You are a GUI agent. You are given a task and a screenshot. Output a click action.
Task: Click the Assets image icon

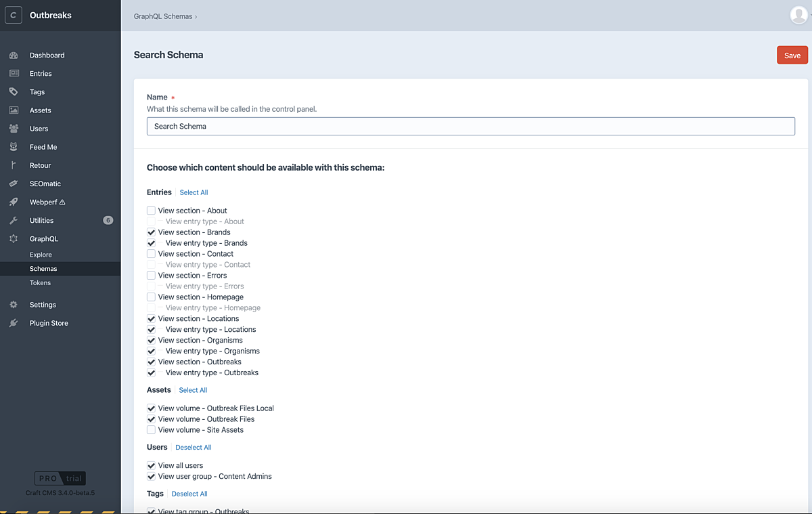pyautogui.click(x=14, y=110)
